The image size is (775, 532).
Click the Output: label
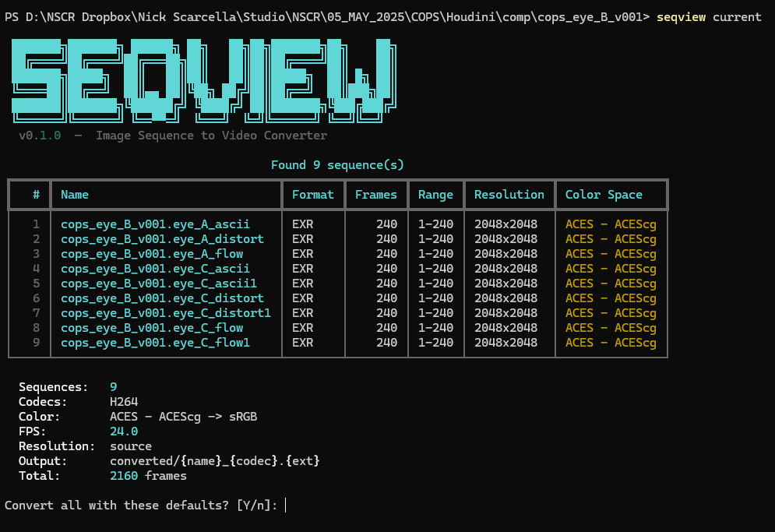(43, 461)
